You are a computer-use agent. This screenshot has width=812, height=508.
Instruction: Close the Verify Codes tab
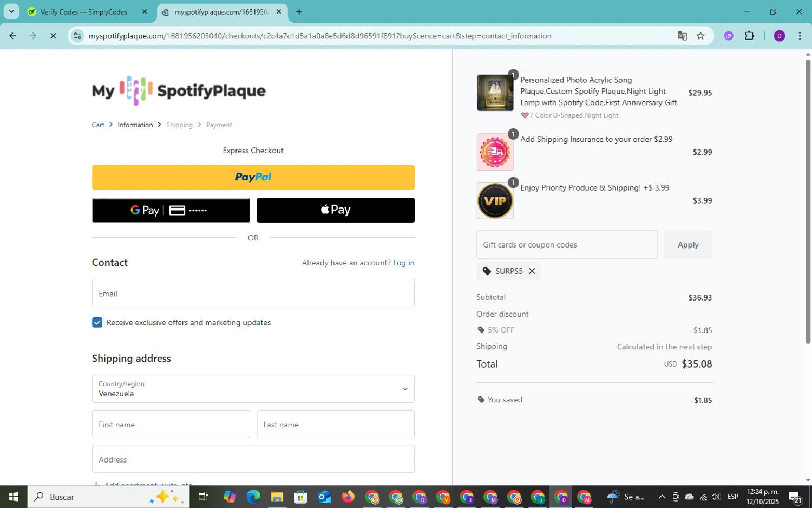tap(145, 11)
